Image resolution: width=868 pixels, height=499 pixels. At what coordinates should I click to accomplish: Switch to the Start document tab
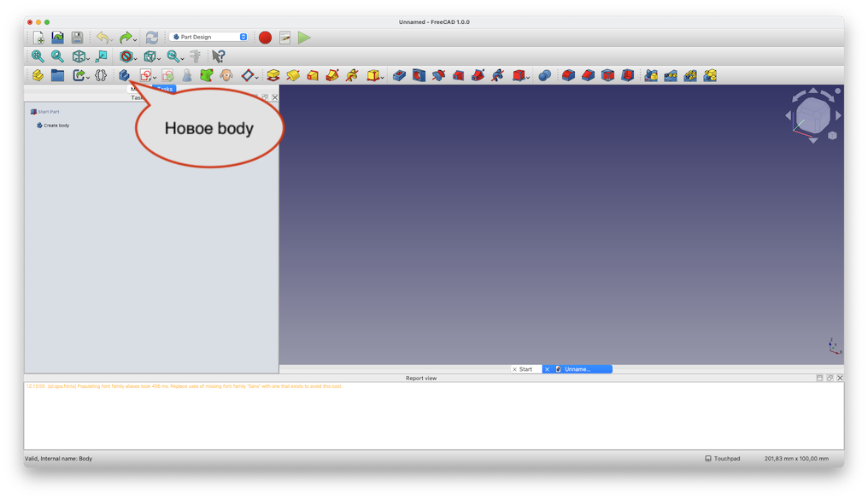pyautogui.click(x=525, y=369)
